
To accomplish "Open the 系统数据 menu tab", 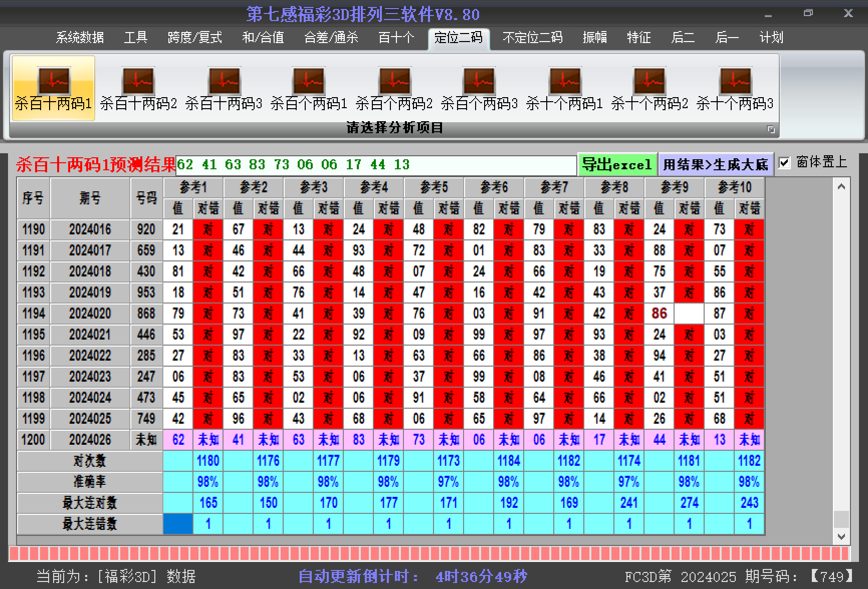I will 80,38.
